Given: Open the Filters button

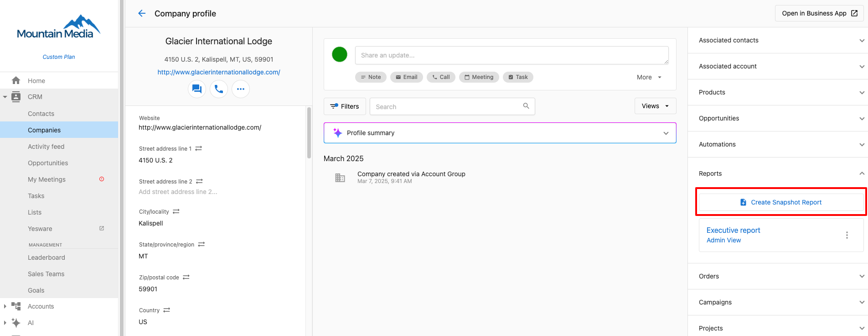Looking at the screenshot, I should point(345,106).
